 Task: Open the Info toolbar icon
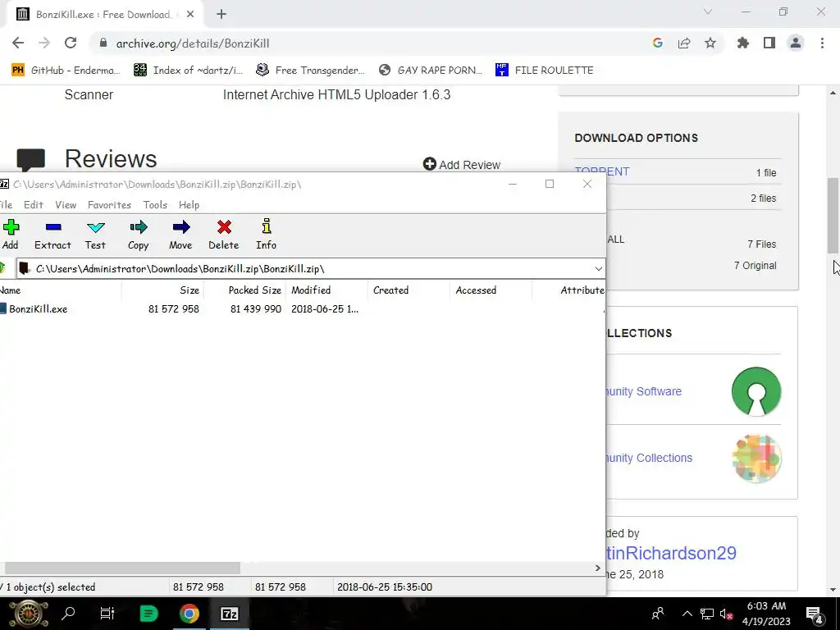coord(267,234)
